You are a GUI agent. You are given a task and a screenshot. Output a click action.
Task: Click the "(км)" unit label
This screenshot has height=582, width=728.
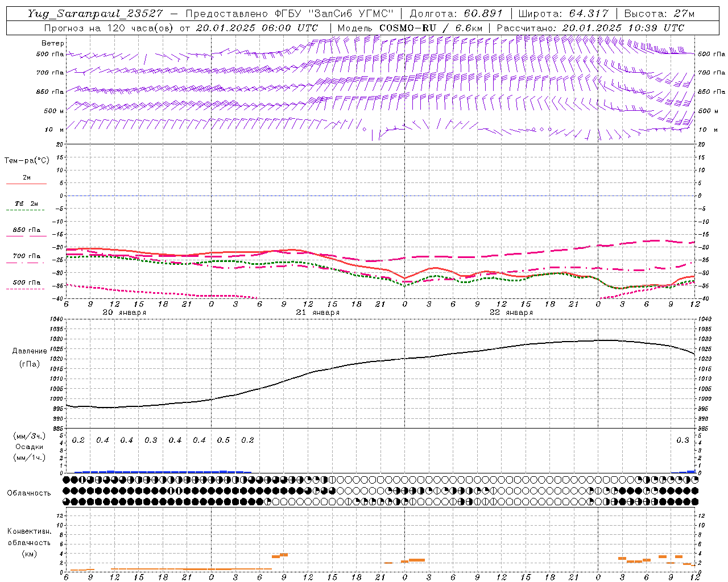coord(29,554)
